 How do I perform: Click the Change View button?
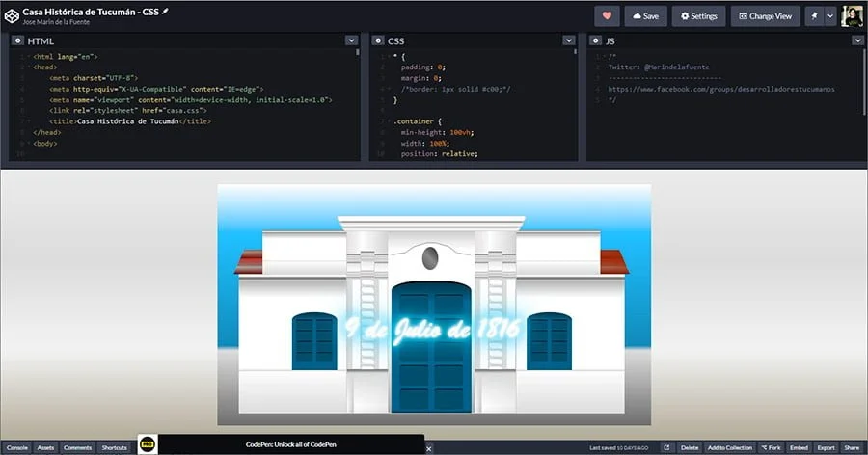coord(766,15)
